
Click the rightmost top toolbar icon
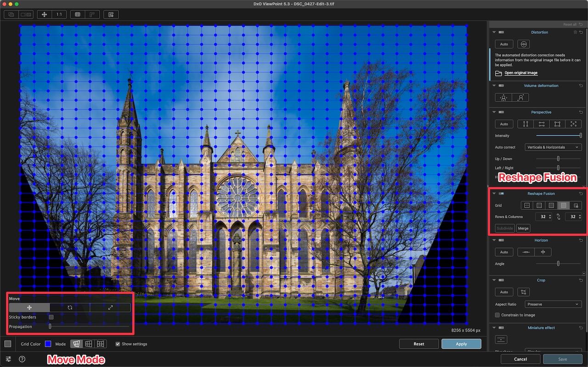tap(111, 14)
